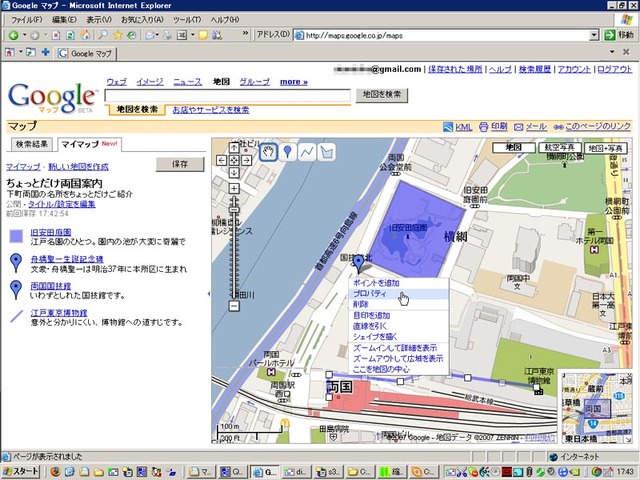Click the pan up arrow on map
This screenshot has width=640, height=480.
point(234,147)
